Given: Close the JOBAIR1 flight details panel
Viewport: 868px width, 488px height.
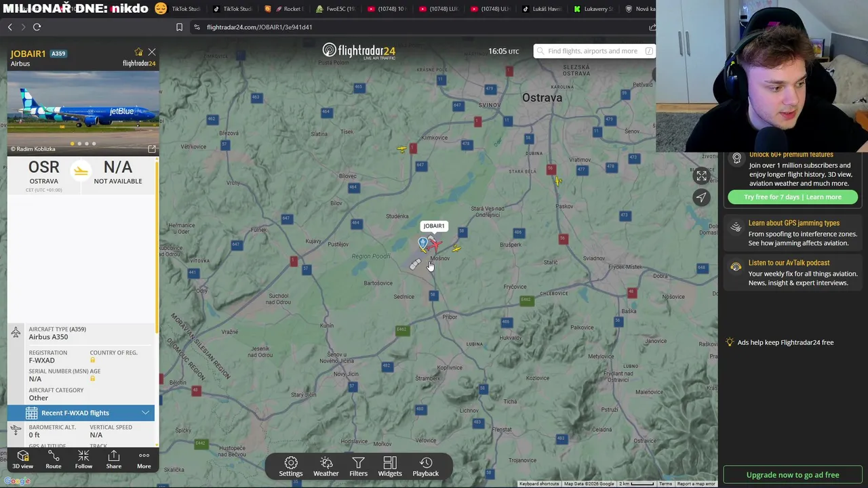Looking at the screenshot, I should [152, 52].
